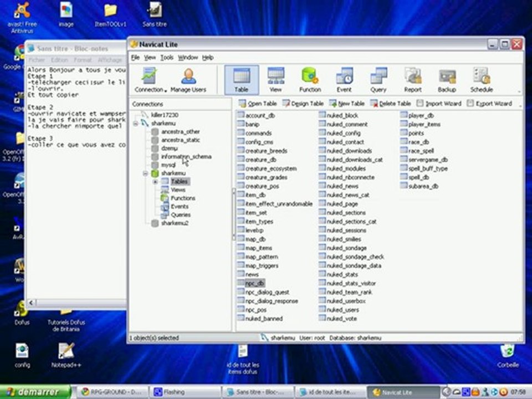Open the Help menu
The height and width of the screenshot is (399, 532).
tap(208, 57)
